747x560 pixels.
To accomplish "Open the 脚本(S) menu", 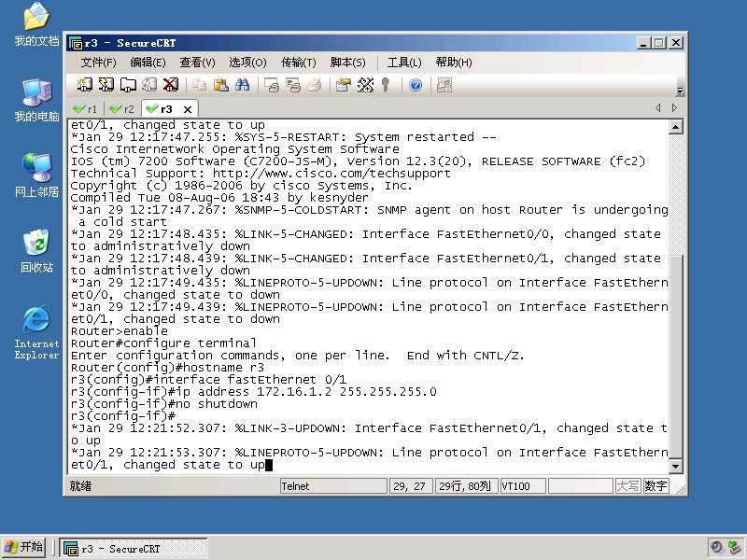I will pyautogui.click(x=347, y=63).
